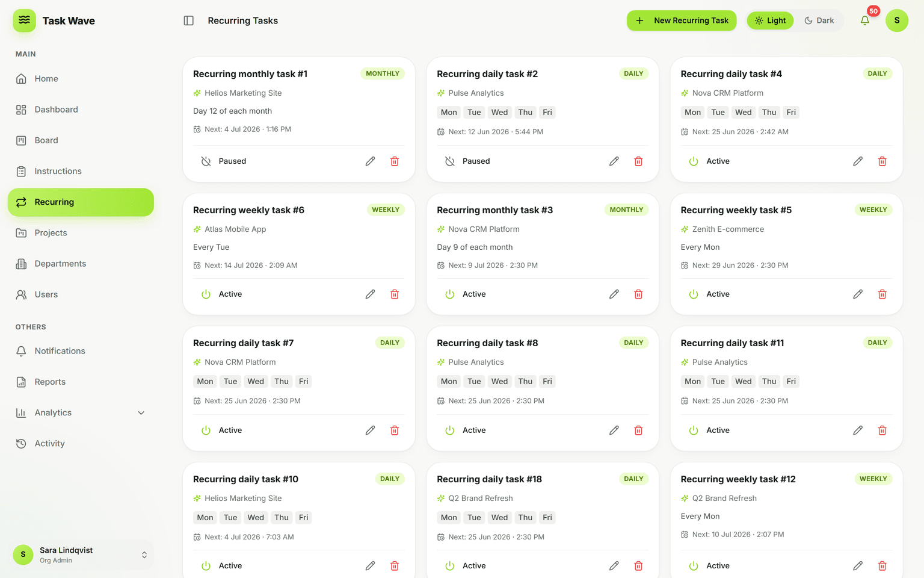Open Departments in sidebar
Viewport: 924px width, 578px height.
tap(81, 264)
